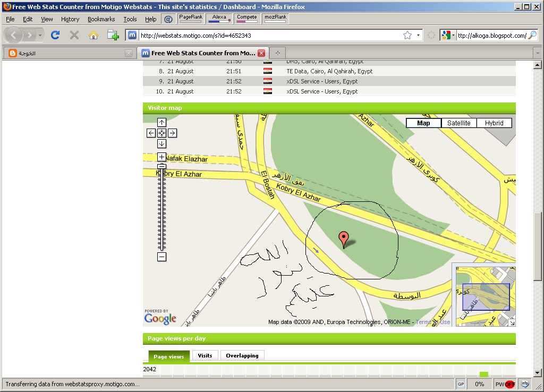
Task: Bookmark this page with the star icon
Action: point(407,35)
